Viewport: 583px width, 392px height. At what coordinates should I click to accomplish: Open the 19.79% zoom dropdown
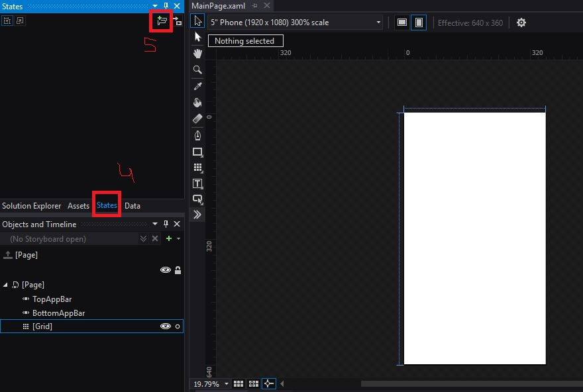point(226,384)
